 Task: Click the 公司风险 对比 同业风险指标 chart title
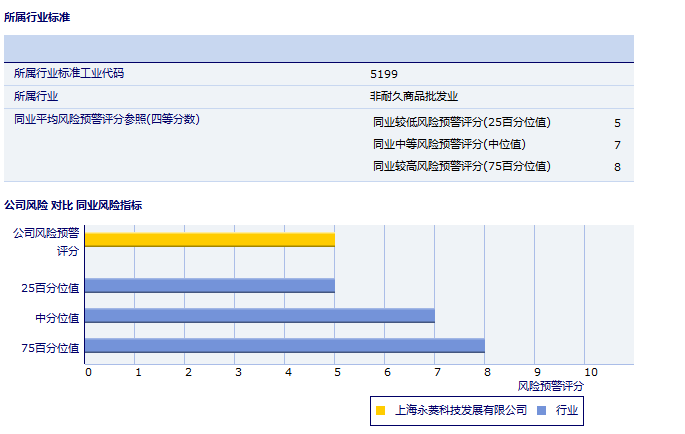point(73,205)
